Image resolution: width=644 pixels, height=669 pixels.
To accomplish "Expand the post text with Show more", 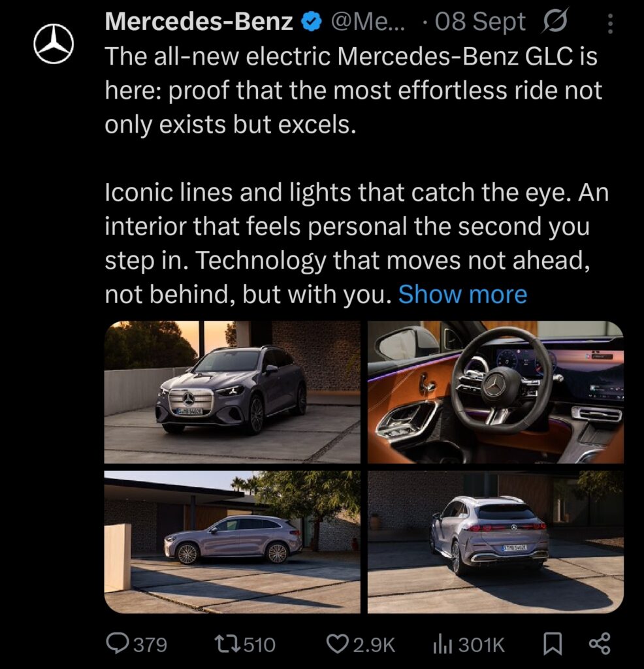I will click(462, 295).
